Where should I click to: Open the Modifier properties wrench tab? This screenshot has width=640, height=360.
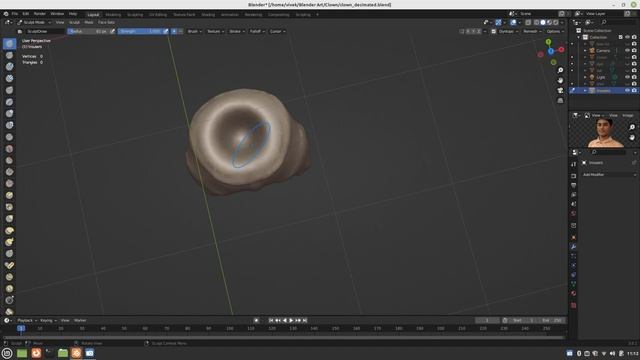click(x=573, y=247)
